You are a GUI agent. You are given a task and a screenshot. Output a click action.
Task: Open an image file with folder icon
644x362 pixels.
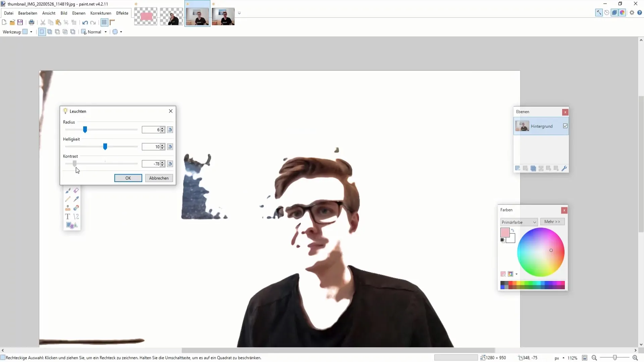12,22
